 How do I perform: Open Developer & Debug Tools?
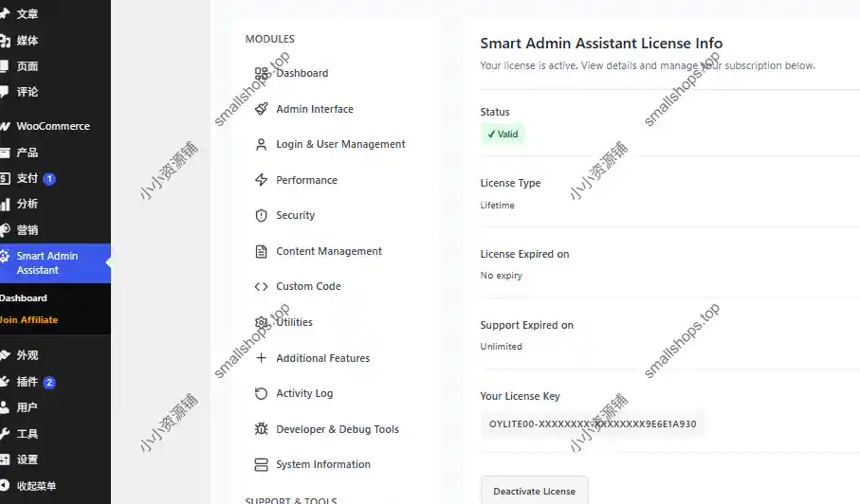coord(336,429)
